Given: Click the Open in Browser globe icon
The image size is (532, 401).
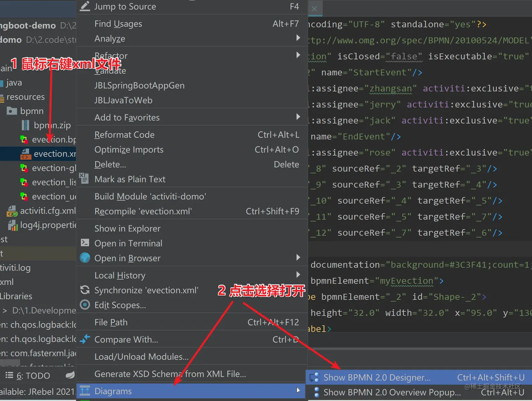Looking at the screenshot, I should pos(85,258).
